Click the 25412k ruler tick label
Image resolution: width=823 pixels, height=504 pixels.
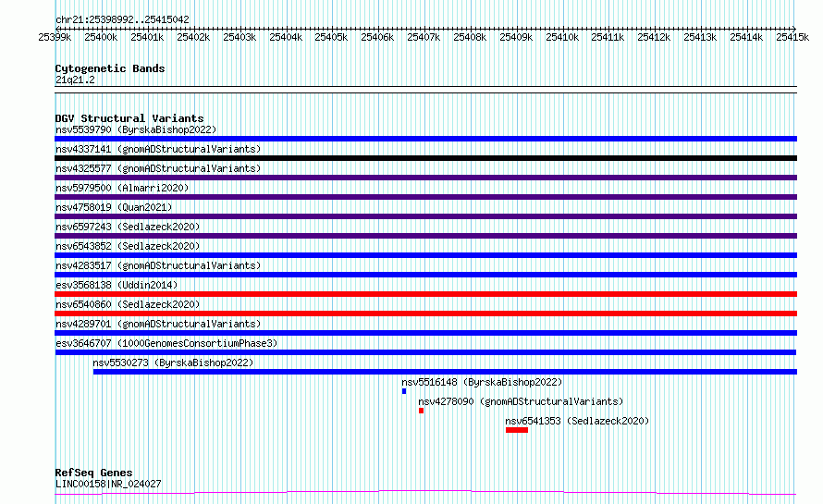[654, 37]
